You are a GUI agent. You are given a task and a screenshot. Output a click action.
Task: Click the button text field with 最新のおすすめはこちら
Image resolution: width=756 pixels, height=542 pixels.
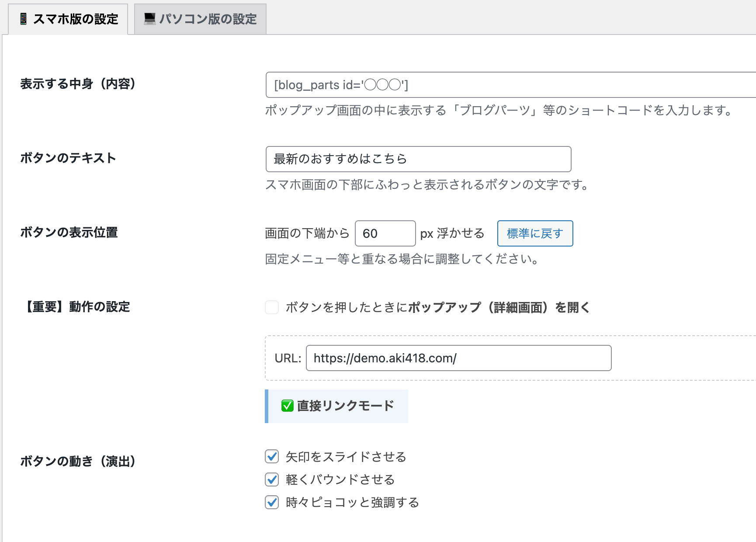click(418, 159)
